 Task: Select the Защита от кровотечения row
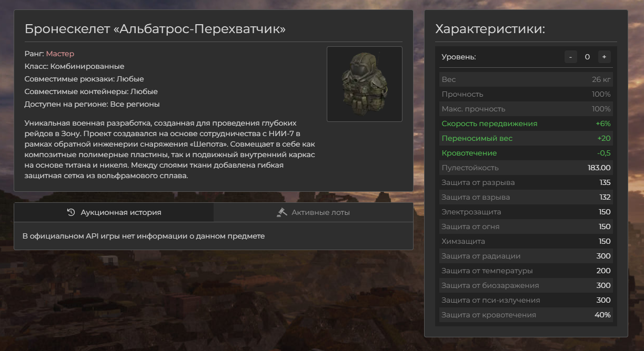(x=526, y=315)
